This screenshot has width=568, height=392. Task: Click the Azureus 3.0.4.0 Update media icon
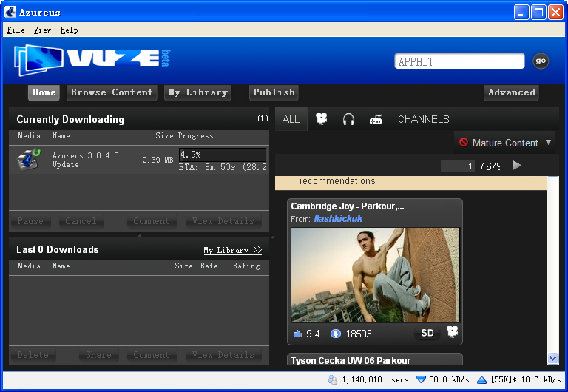point(29,159)
